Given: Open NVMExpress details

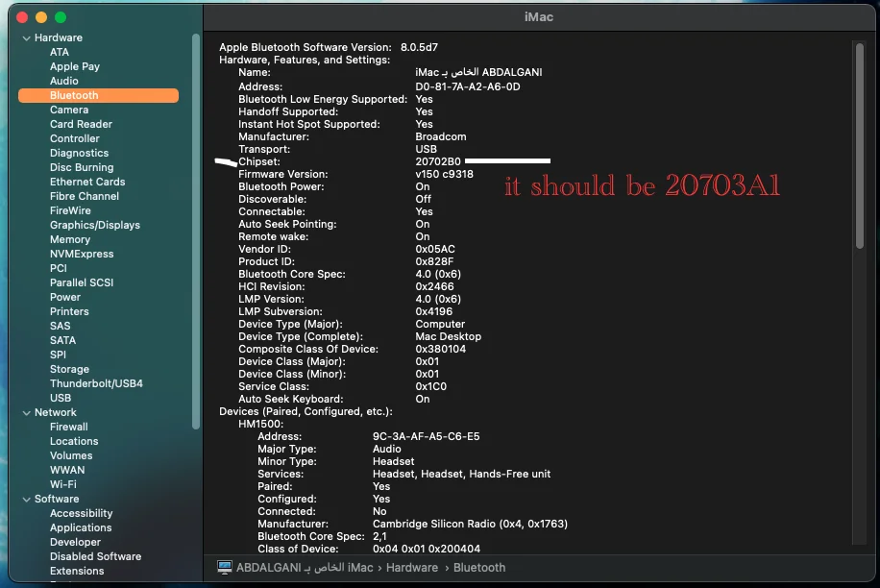Looking at the screenshot, I should (82, 254).
